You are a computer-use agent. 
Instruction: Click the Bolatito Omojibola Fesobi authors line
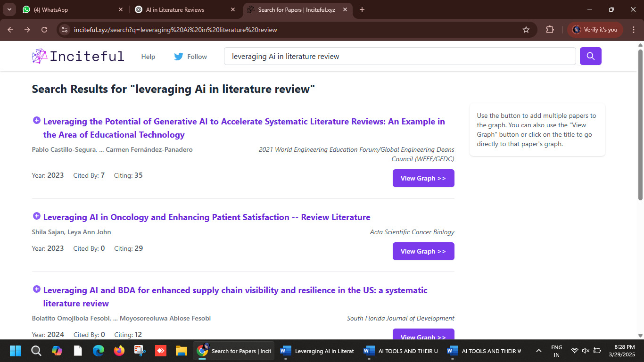(121, 318)
